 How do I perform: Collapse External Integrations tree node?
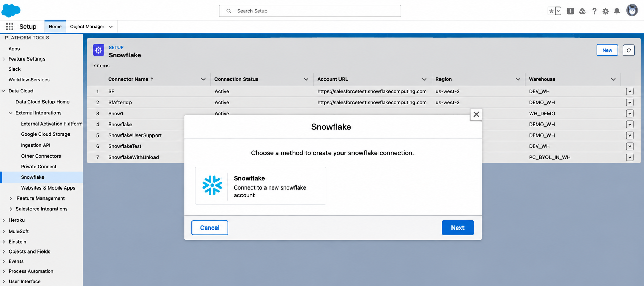click(11, 113)
